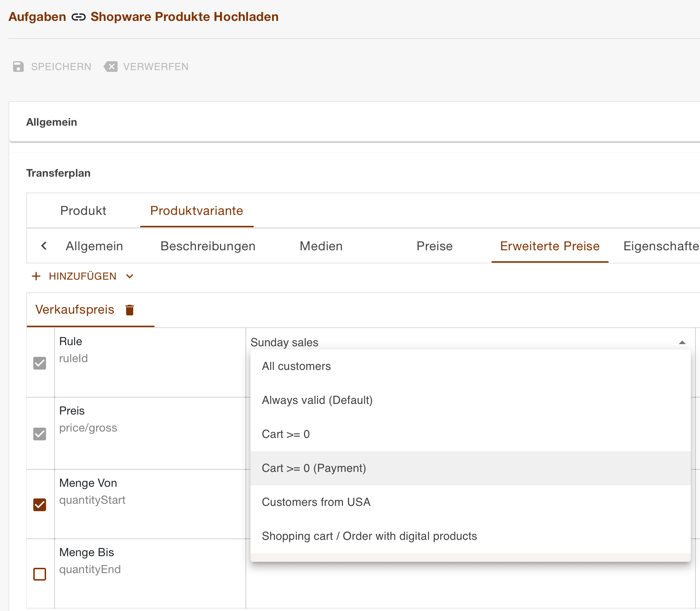700x611 pixels.
Task: Click the 'Menge Von' label
Action: coord(88,483)
